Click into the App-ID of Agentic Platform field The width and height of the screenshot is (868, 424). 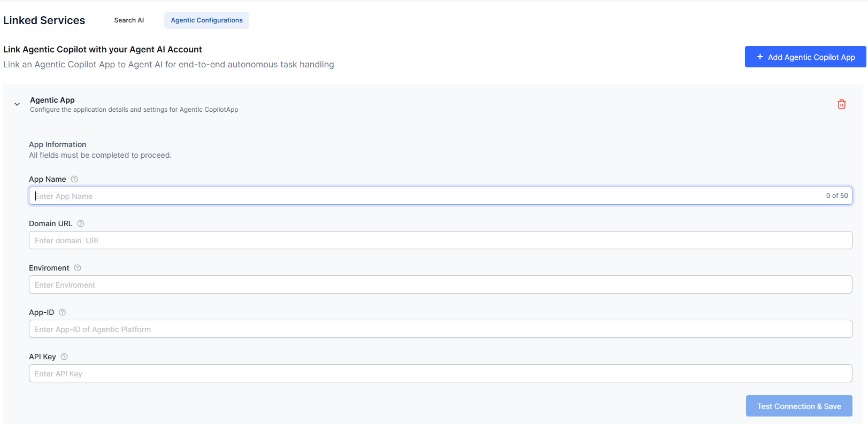[x=440, y=329]
